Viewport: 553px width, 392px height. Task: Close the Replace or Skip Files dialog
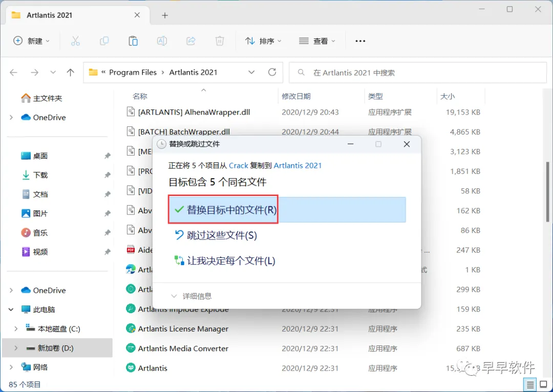point(407,144)
